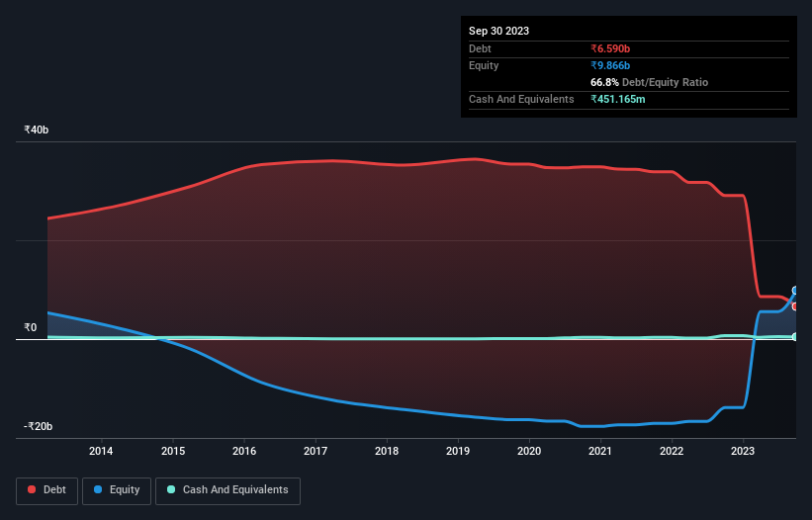The height and width of the screenshot is (520, 812).
Task: Click the 2017 x-axis label
Action: pos(316,451)
